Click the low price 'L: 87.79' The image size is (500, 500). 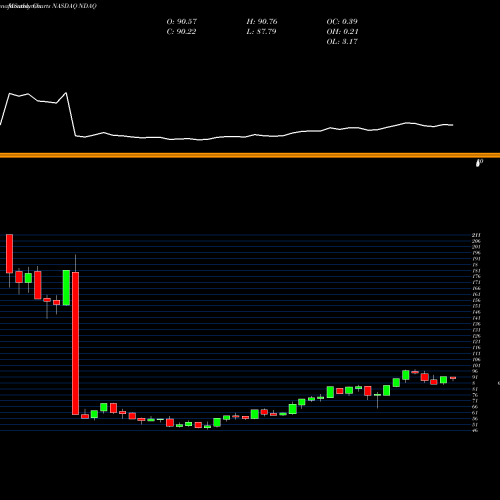[x=261, y=32]
